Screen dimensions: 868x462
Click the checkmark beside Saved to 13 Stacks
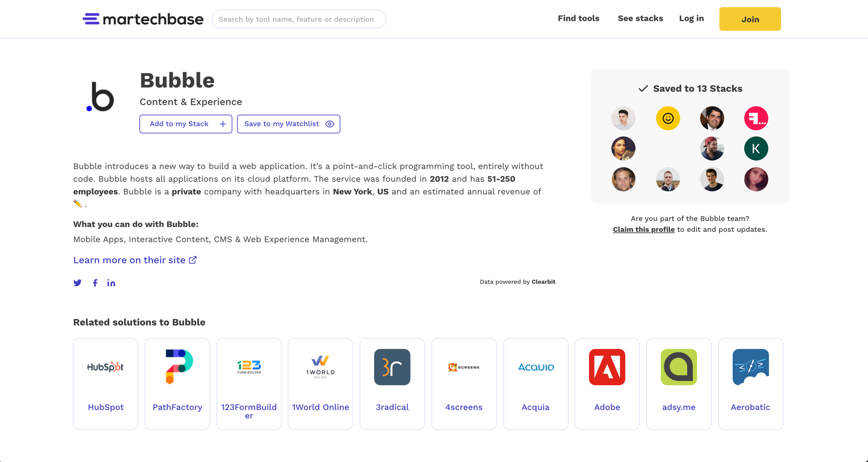point(643,89)
